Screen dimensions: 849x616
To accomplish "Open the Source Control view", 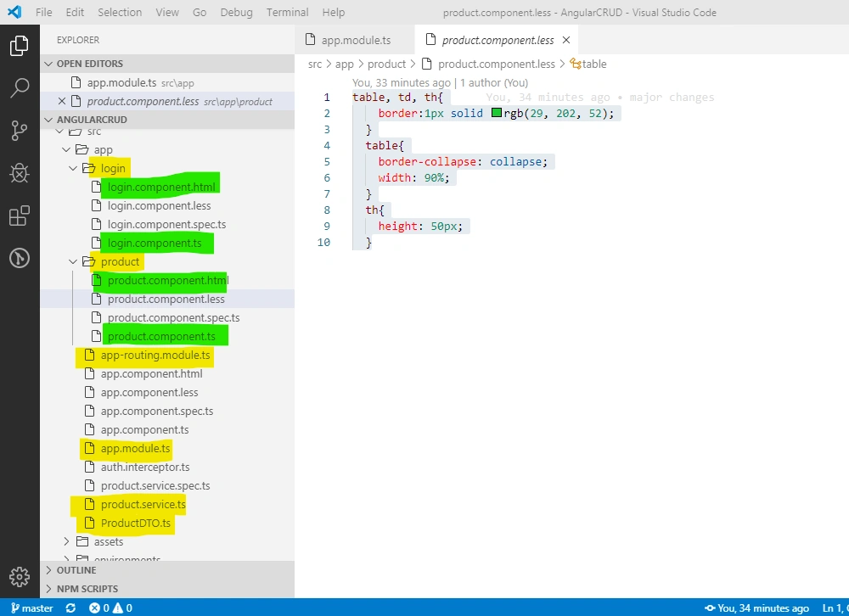I will (x=20, y=131).
